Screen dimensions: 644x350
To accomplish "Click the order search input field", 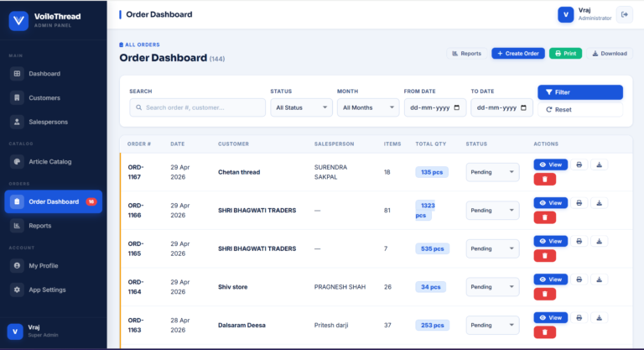I will coord(198,107).
